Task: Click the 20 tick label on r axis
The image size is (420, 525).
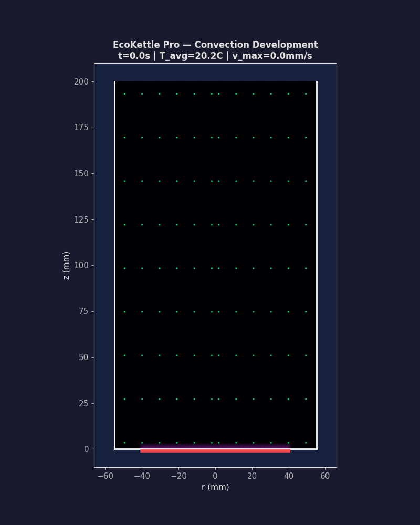Action: (252, 476)
